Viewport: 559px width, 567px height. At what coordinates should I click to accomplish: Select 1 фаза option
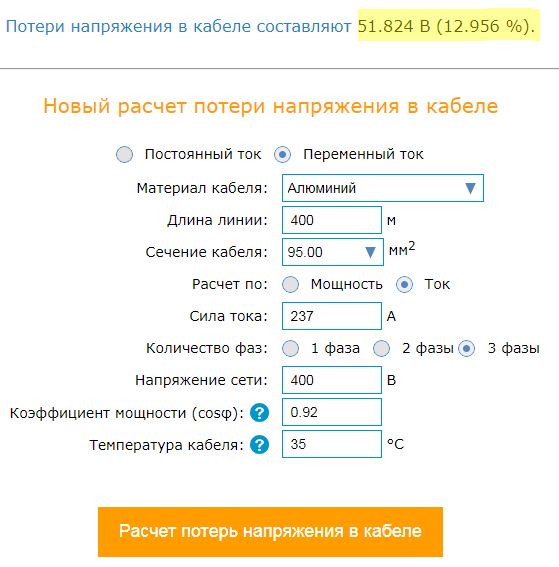[291, 349]
